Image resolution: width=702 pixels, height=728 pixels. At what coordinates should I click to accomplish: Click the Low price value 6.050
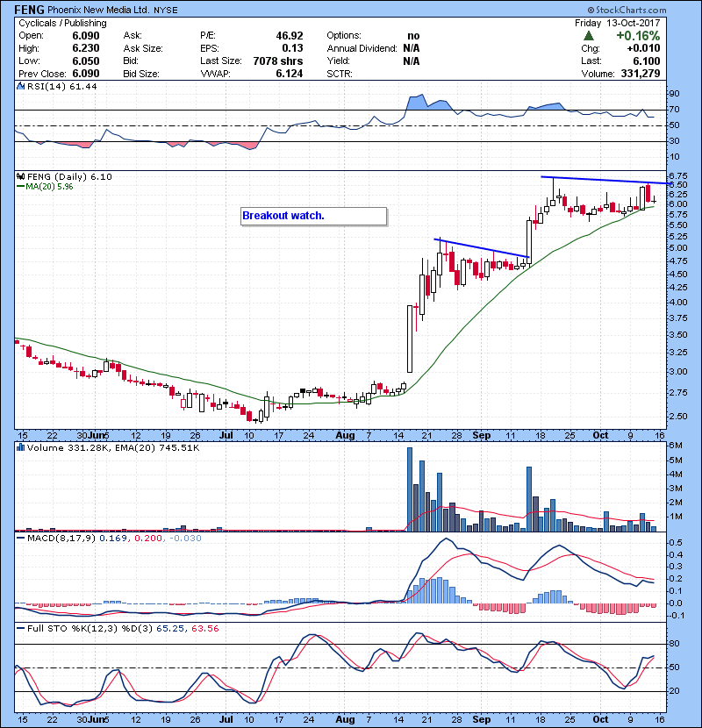pyautogui.click(x=86, y=61)
